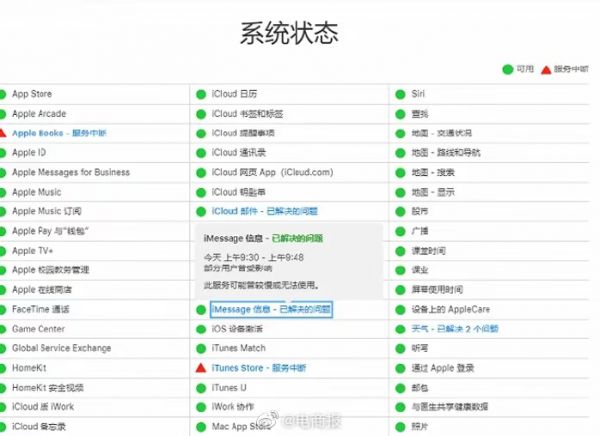The image size is (600, 436).
Task: Click the red outage triangle beside iTunes Store
Action: (201, 368)
